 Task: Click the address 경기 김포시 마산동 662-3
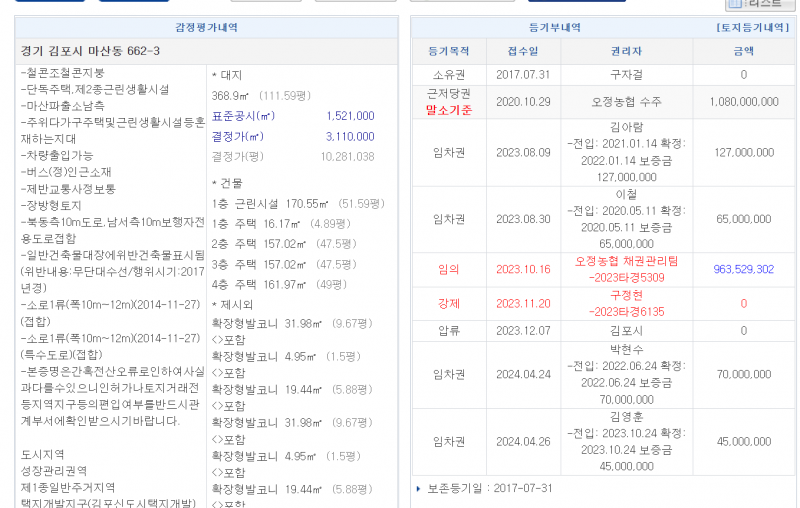pyautogui.click(x=90, y=50)
